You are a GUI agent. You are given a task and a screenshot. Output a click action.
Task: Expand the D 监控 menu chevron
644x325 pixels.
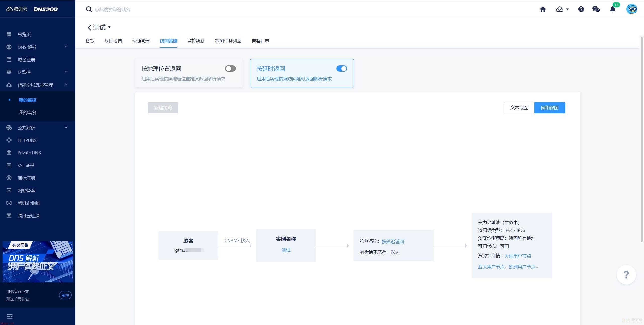pos(66,72)
